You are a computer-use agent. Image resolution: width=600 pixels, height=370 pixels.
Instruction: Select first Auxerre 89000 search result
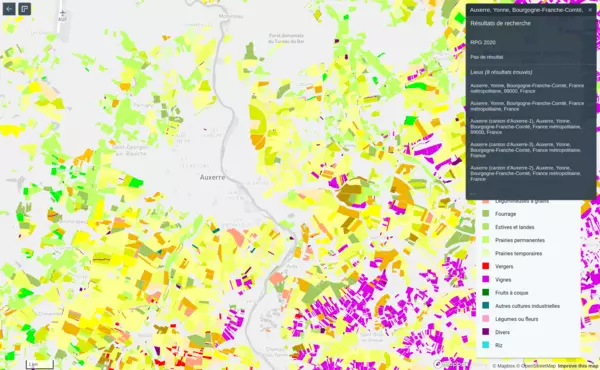click(x=527, y=88)
